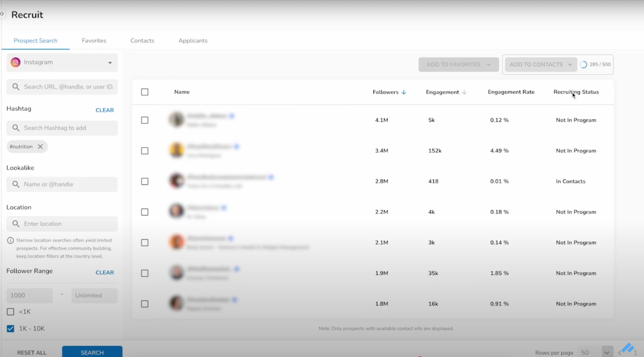Check the select-all header checkbox
644x357 pixels.
[x=144, y=92]
